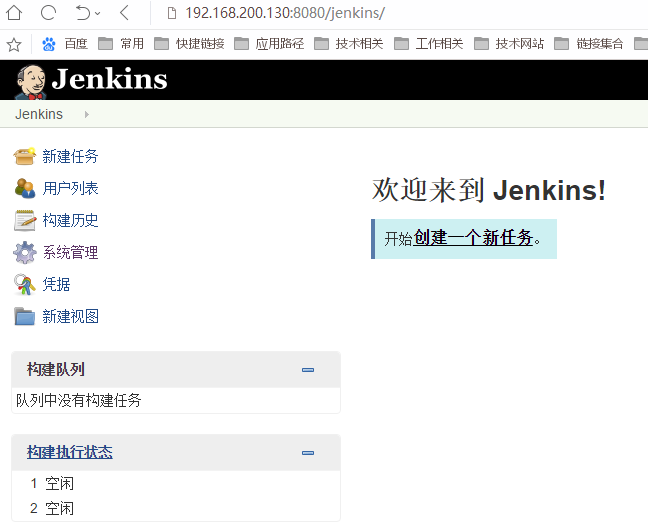Open the 构建执行状态 header link
The width and height of the screenshot is (648, 528).
point(70,452)
